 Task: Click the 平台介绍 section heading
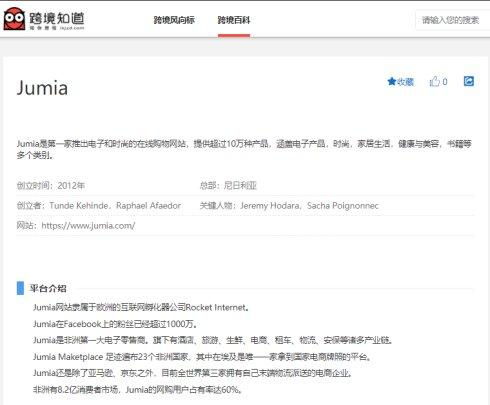pos(48,288)
